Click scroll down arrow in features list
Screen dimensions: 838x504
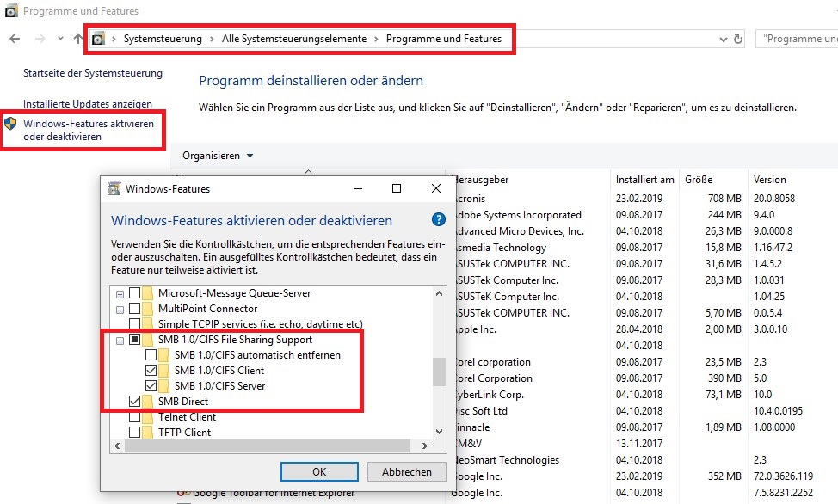click(440, 432)
